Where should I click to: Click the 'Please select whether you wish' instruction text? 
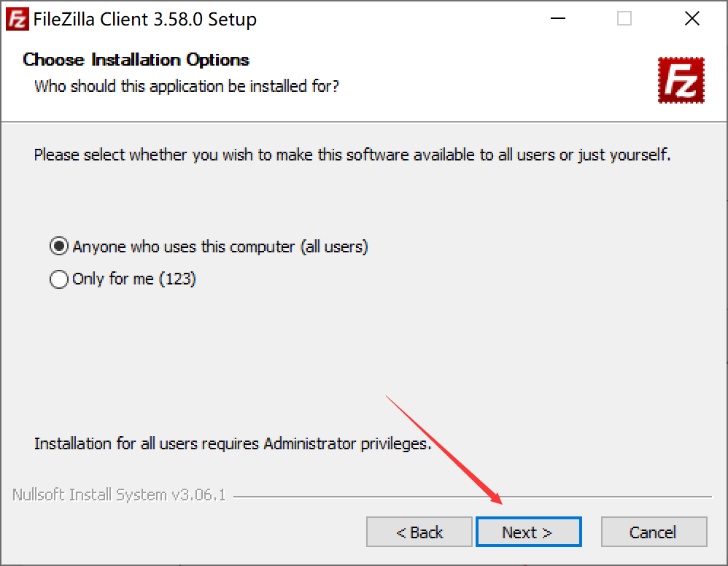tap(352, 155)
